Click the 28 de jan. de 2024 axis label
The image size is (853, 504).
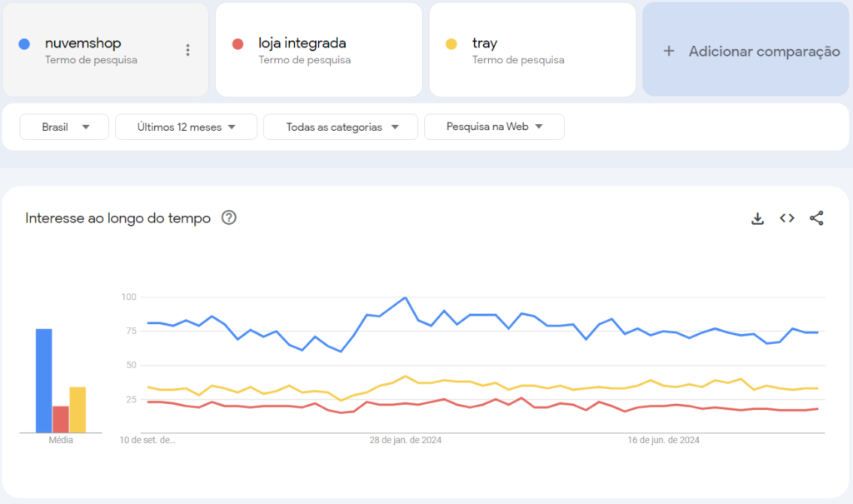[x=406, y=441]
